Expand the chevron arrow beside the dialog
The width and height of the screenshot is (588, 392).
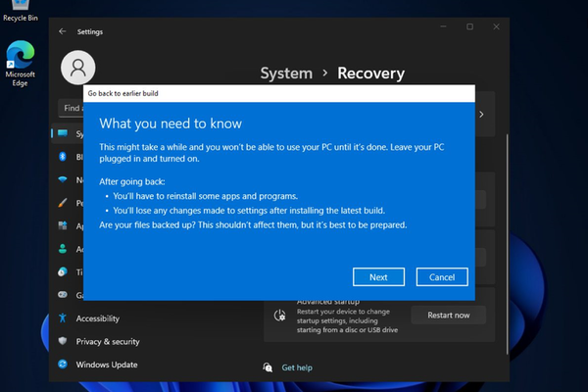(x=481, y=115)
